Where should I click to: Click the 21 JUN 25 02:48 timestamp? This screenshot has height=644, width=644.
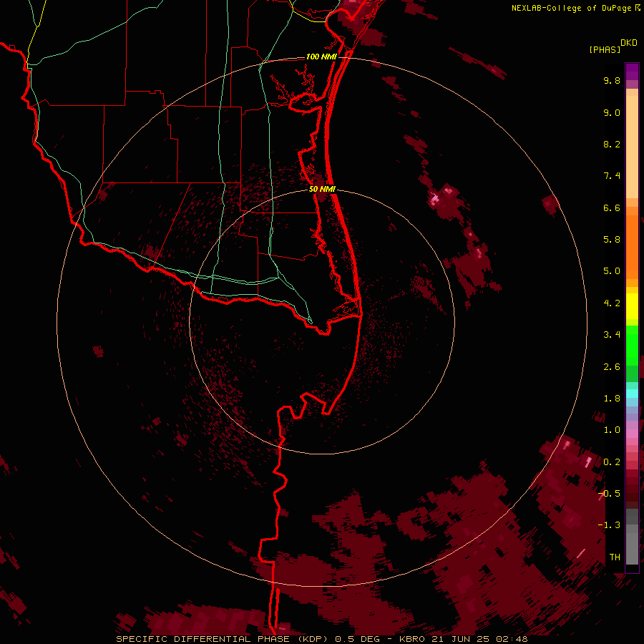pyautogui.click(x=479, y=639)
